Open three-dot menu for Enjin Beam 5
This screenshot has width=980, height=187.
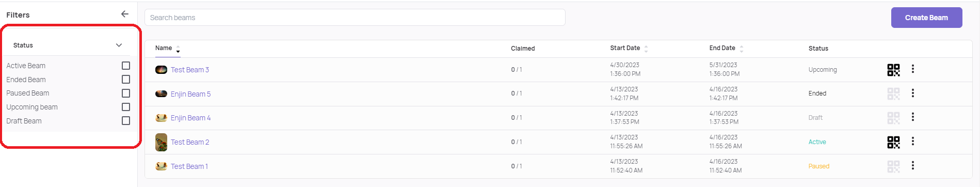(x=913, y=93)
